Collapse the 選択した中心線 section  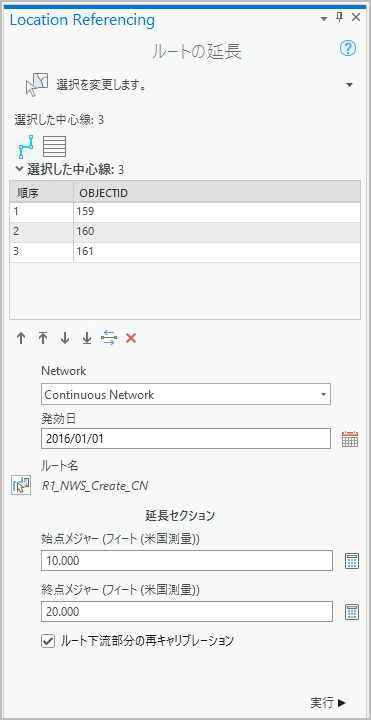pos(19,169)
